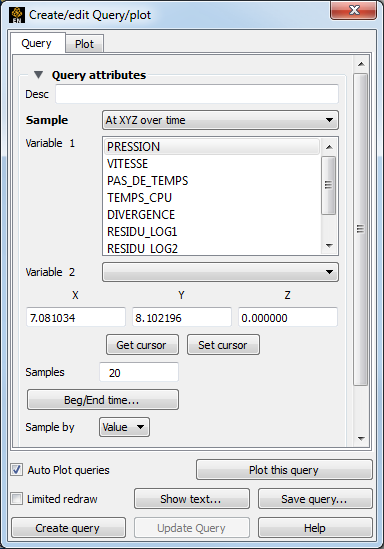Click the EnSight app icon in title bar
This screenshot has width=384, height=549.
16,15
